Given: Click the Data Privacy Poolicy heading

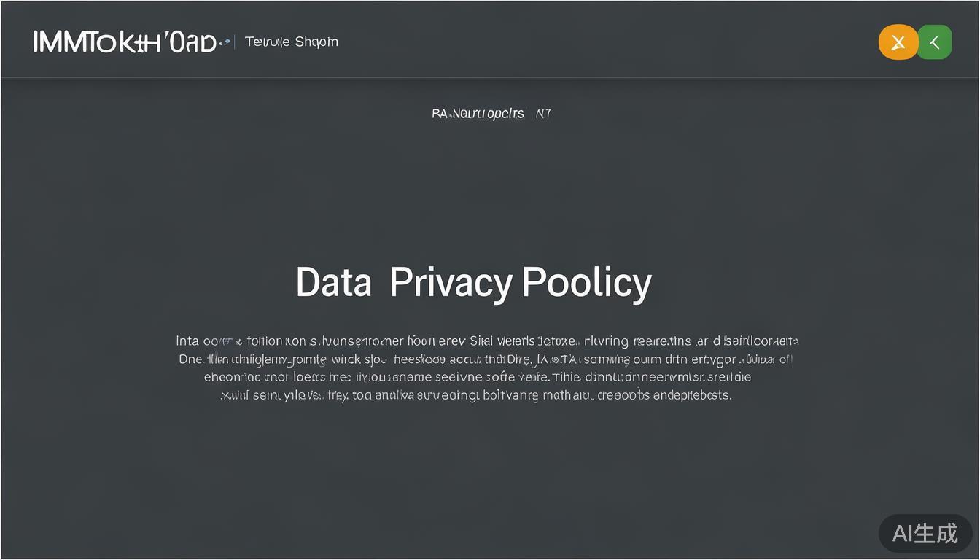Looking at the screenshot, I should [x=472, y=281].
